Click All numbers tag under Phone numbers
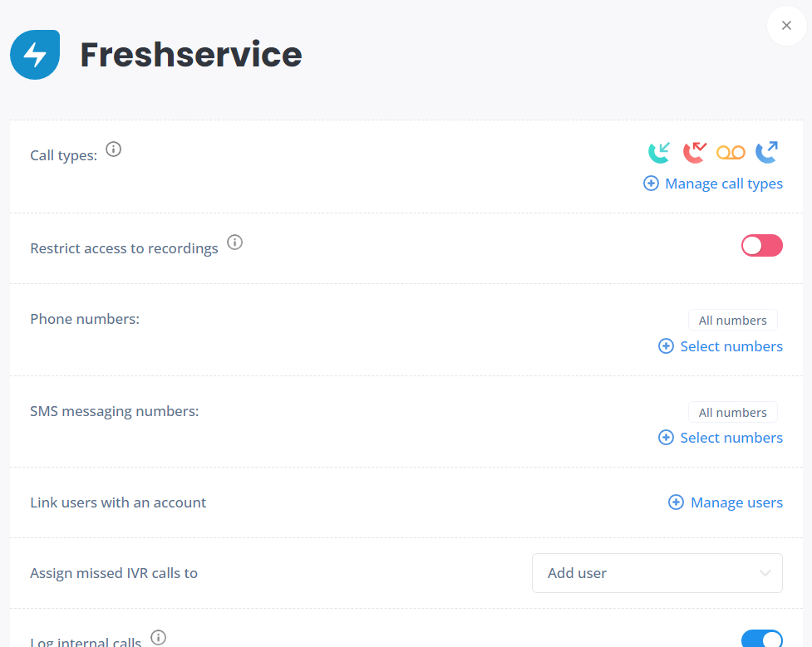The height and width of the screenshot is (647, 812). point(733,321)
